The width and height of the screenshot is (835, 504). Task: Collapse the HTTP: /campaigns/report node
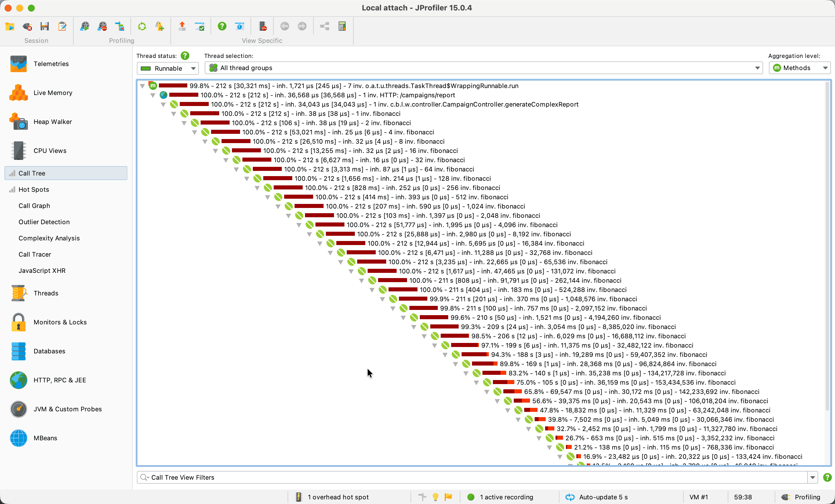pyautogui.click(x=153, y=95)
